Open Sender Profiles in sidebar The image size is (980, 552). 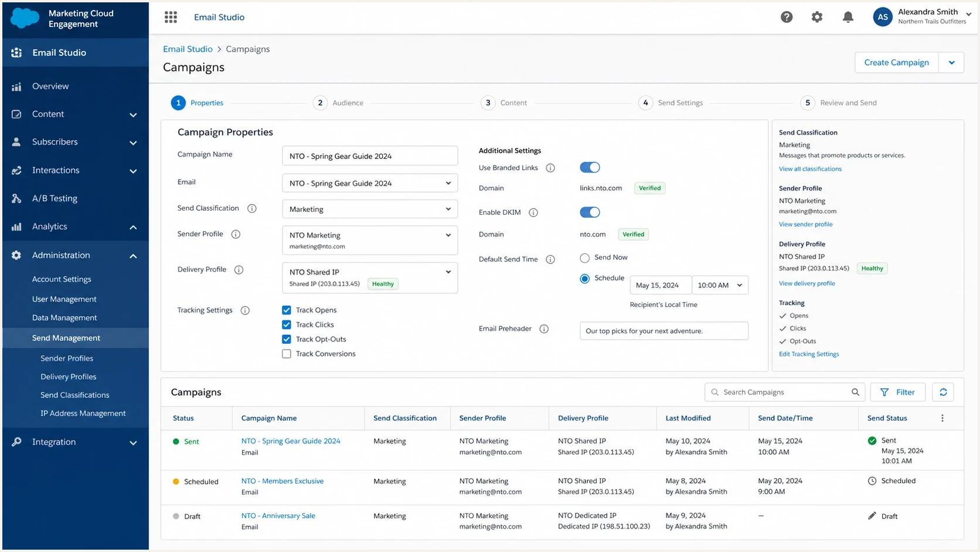[x=67, y=358]
